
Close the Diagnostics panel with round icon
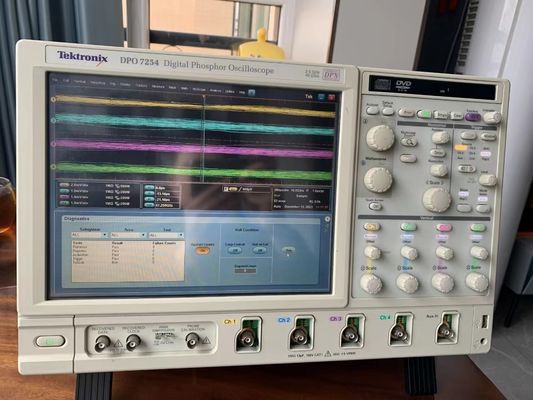click(x=327, y=219)
